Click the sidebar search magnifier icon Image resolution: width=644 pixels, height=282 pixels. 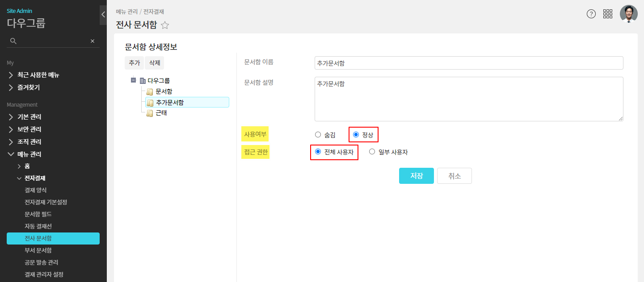tap(13, 41)
